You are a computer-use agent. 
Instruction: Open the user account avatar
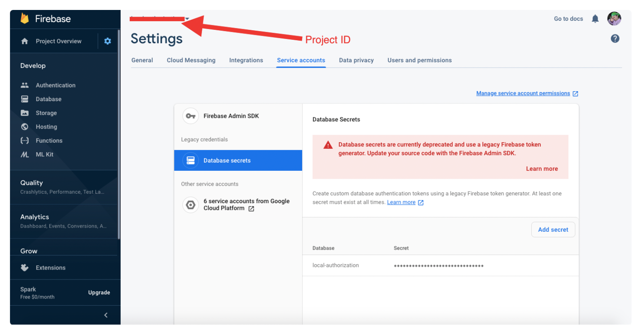(614, 19)
